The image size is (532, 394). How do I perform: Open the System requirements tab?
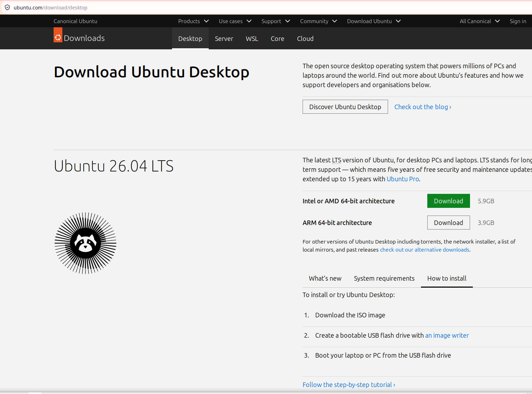[384, 278]
